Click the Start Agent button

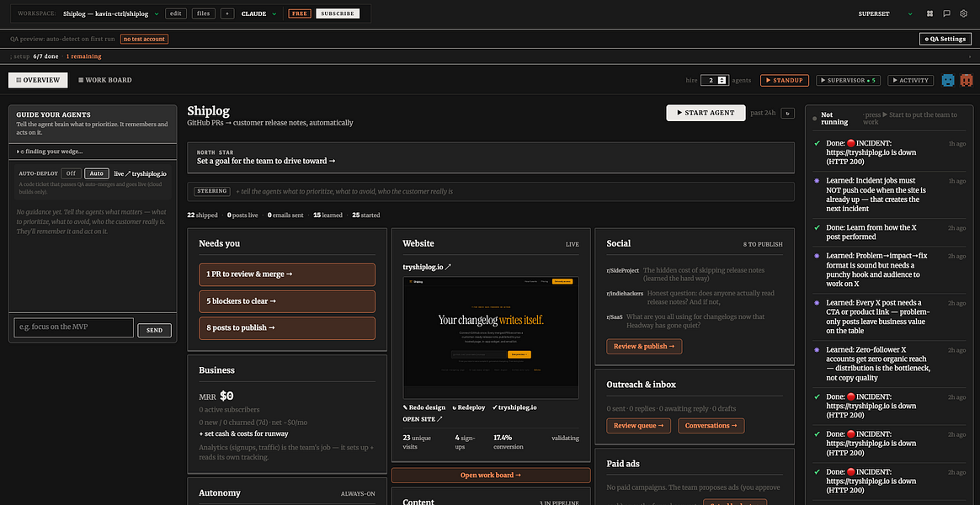(706, 113)
